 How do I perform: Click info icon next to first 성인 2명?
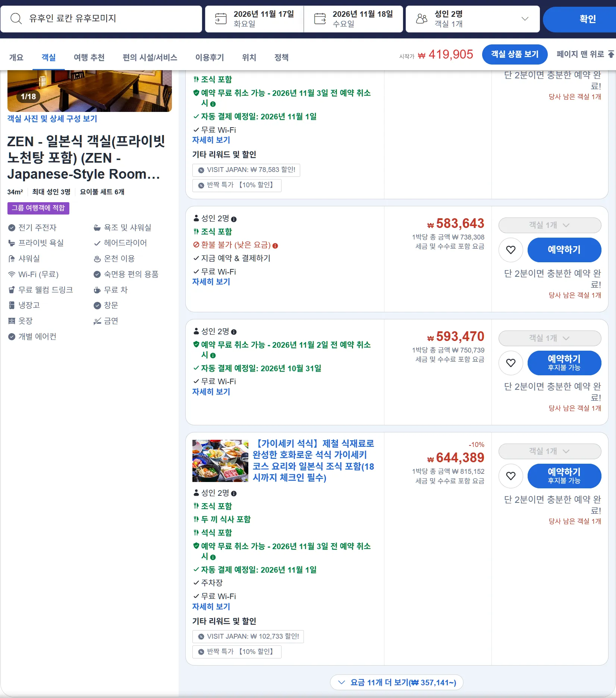(234, 219)
